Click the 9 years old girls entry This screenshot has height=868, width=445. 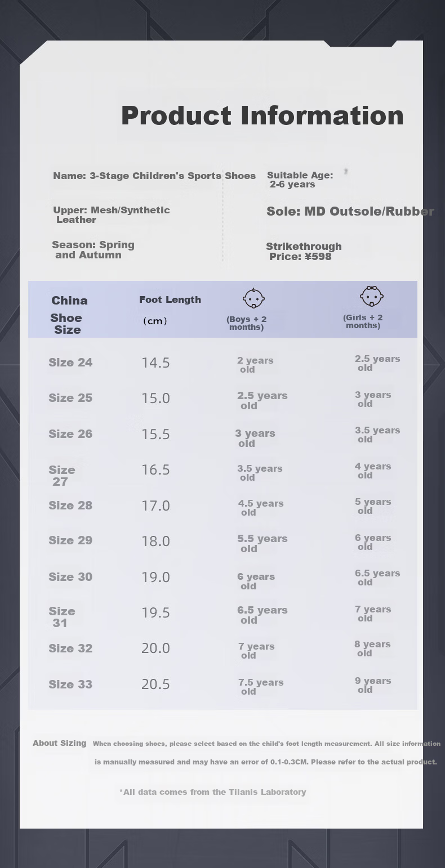[x=373, y=685]
